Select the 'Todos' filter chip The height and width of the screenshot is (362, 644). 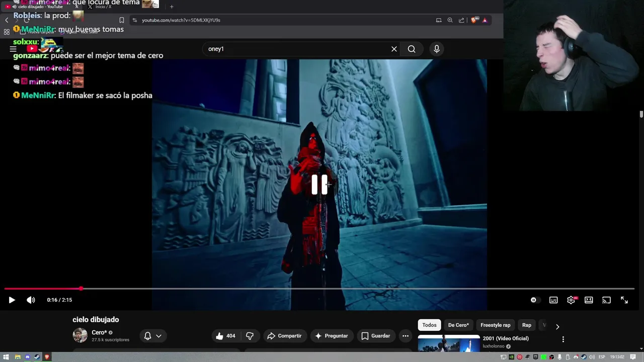click(429, 325)
